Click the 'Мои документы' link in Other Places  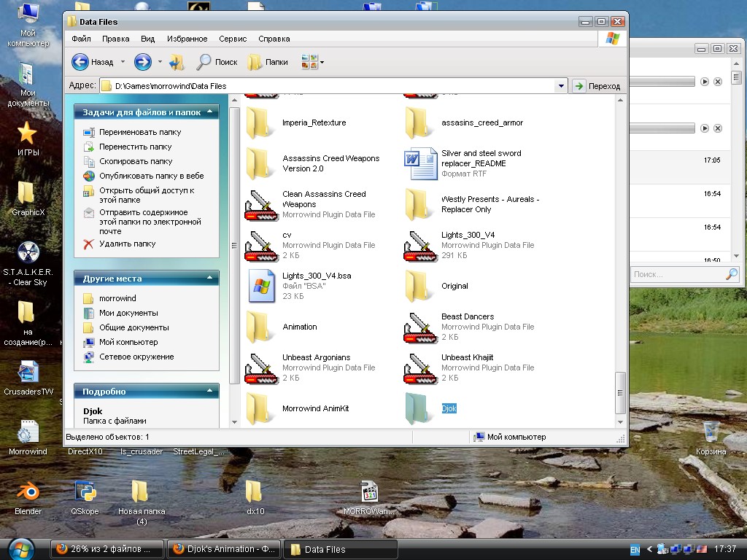[x=128, y=313]
